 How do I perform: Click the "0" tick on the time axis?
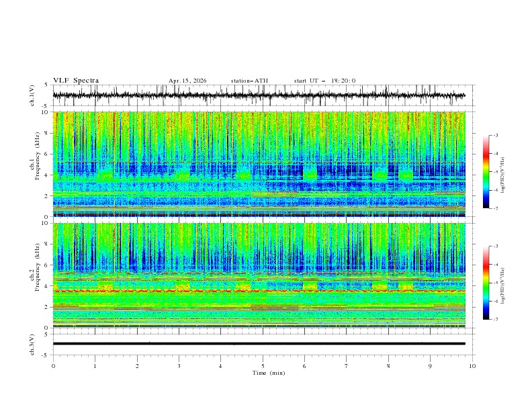(x=53, y=366)
